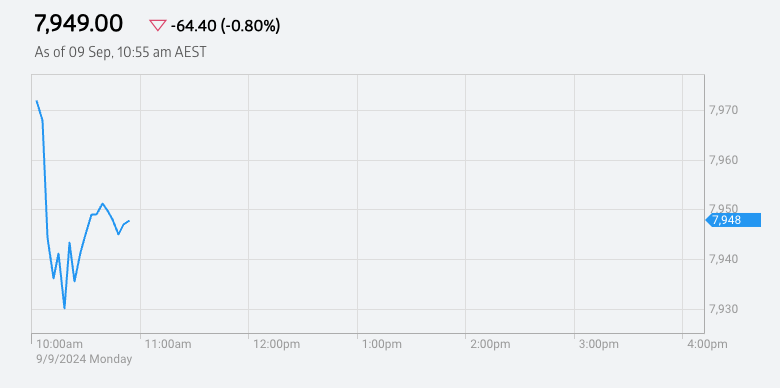Viewport: 780px width, 388px height.
Task: Click the 10:00am time axis label
Action: (x=59, y=344)
